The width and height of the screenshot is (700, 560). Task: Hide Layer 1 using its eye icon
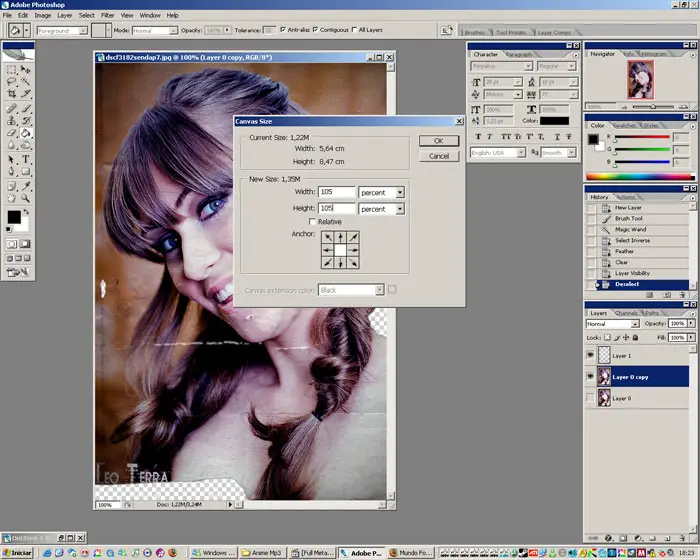590,355
